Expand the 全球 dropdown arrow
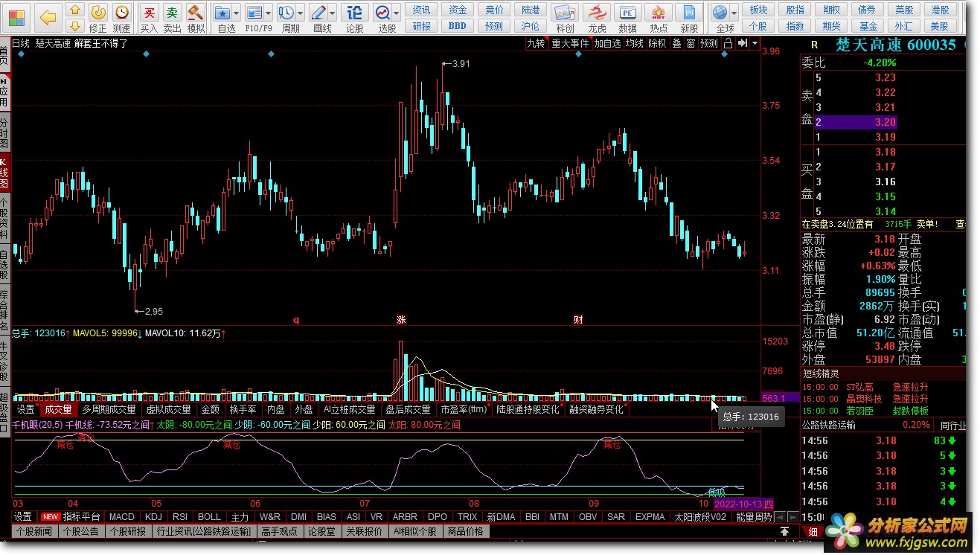 [x=734, y=13]
